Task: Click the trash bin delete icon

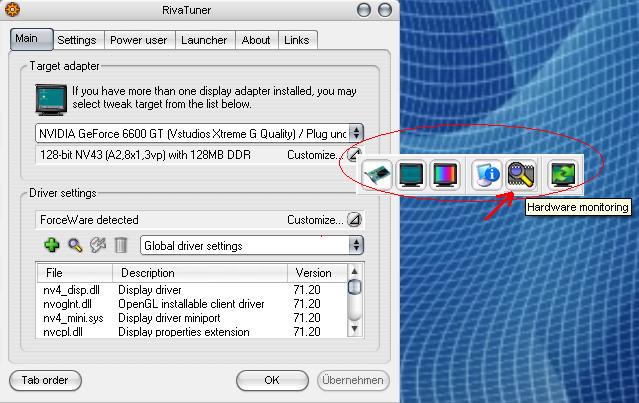Action: [x=121, y=245]
